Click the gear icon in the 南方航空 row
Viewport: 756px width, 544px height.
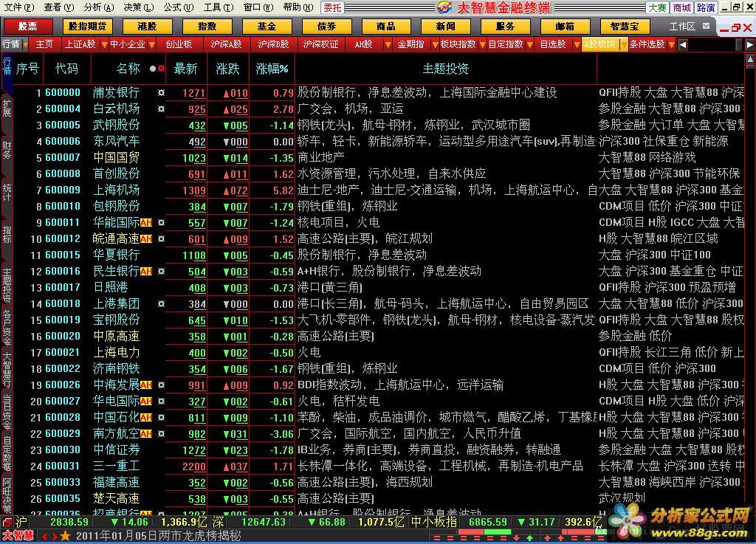click(161, 434)
